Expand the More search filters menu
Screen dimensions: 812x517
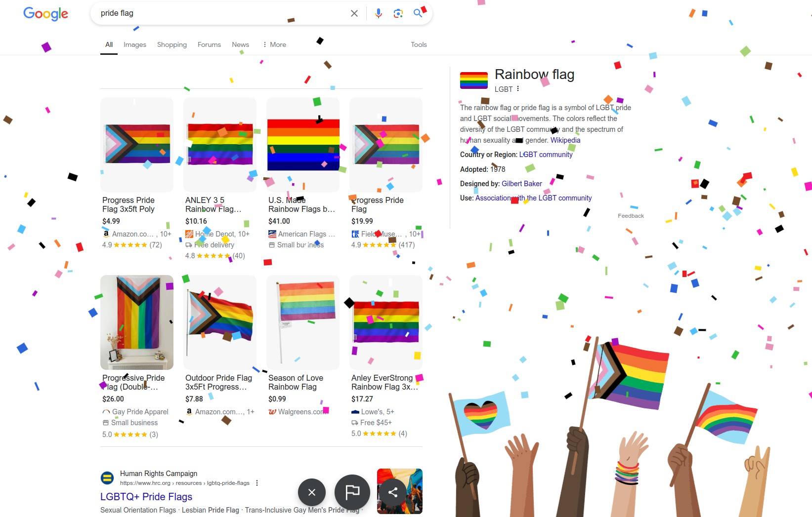tap(274, 44)
